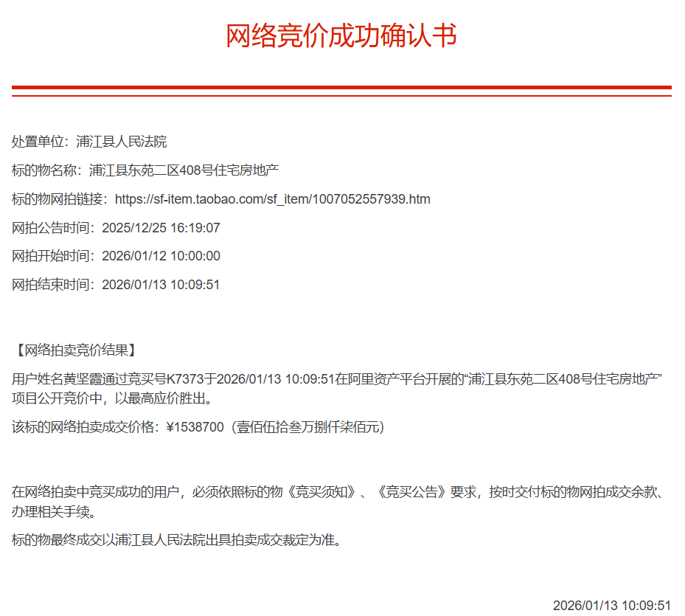
Task: Click the 标的物名称 property name text
Action: [x=184, y=170]
